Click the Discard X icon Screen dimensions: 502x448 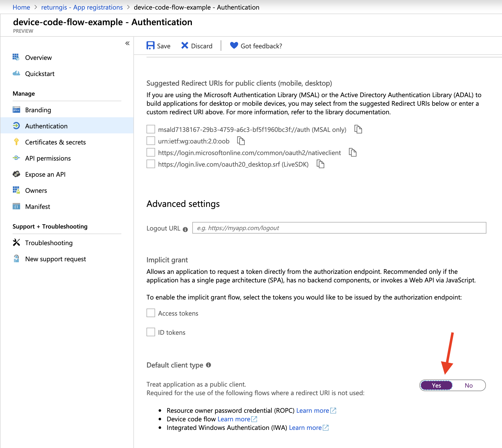coord(185,46)
